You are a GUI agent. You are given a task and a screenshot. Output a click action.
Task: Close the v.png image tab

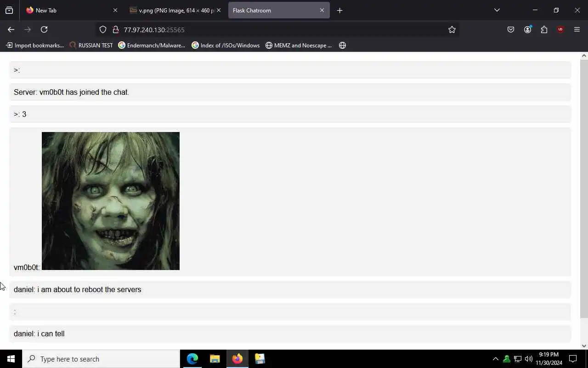[x=219, y=10]
